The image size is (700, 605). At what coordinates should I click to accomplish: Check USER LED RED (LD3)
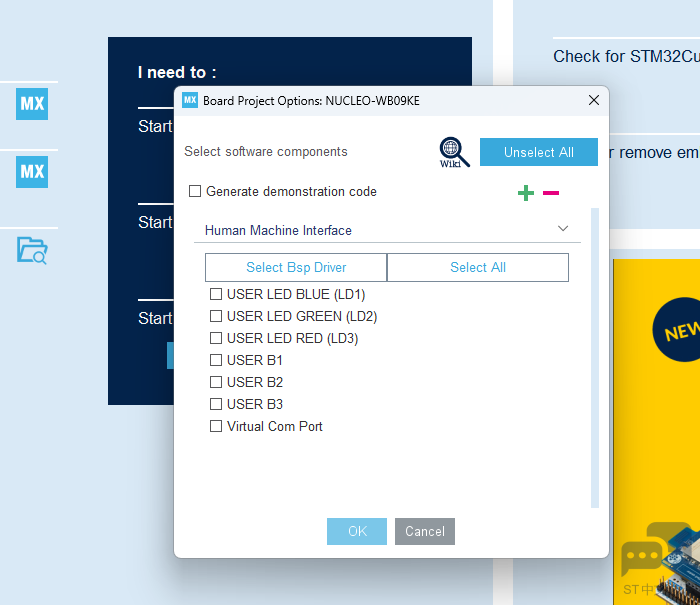pos(216,338)
